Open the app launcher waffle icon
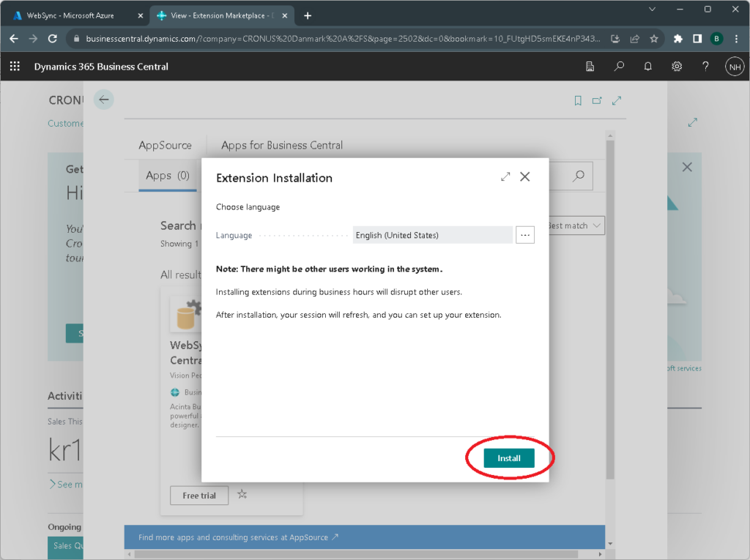750x560 pixels. click(15, 67)
